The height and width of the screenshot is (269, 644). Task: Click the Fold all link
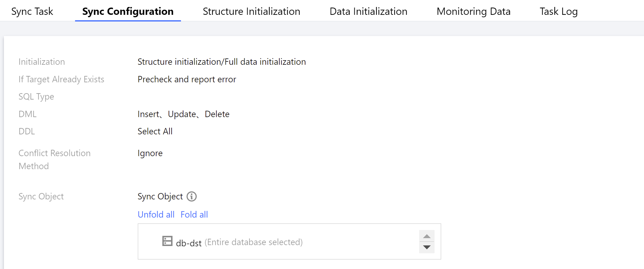tap(194, 215)
